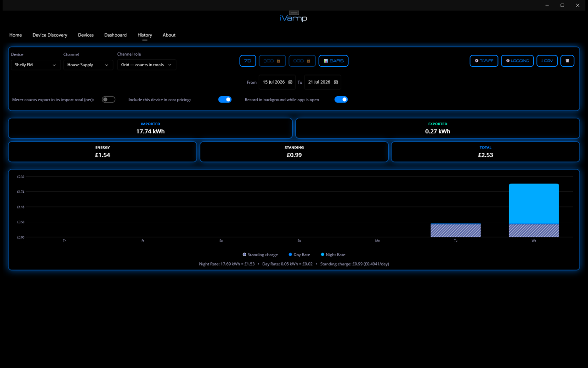Screen dimensions: 588x368
Task: Open the Devices tab
Action: pyautogui.click(x=86, y=35)
